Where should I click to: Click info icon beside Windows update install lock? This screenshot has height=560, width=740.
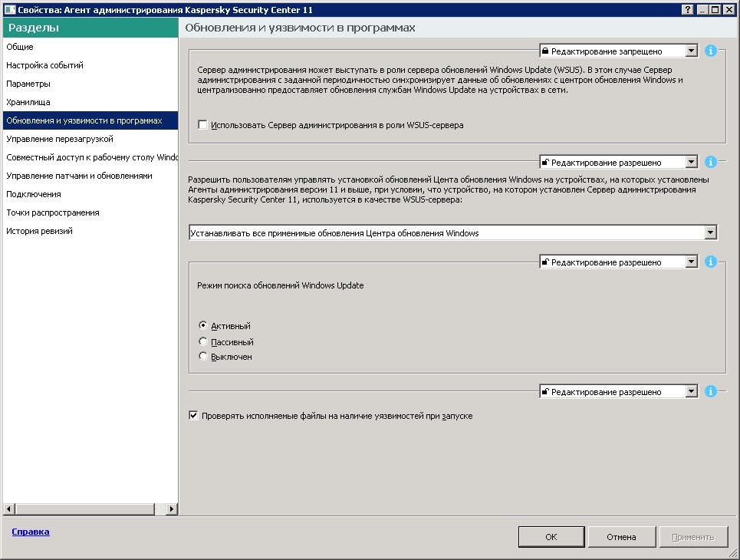(710, 162)
